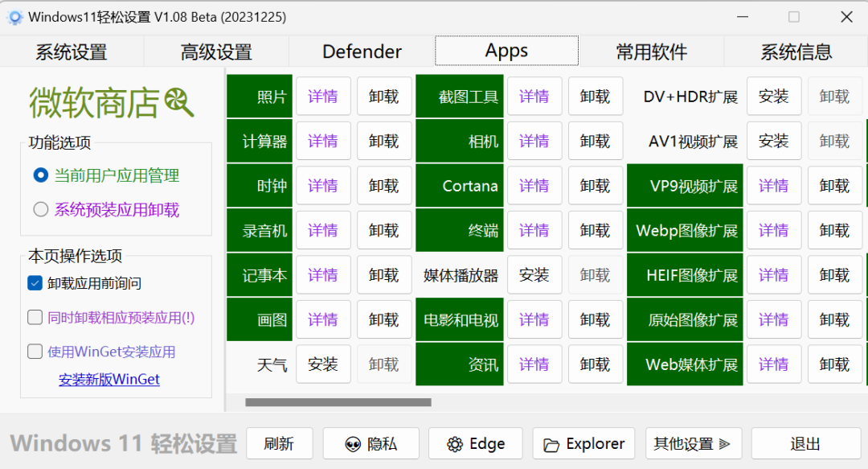Viewport: 868px width, 469px height.
Task: Uninstall Web媒体扩展 with 卸载 button
Action: [x=835, y=364]
